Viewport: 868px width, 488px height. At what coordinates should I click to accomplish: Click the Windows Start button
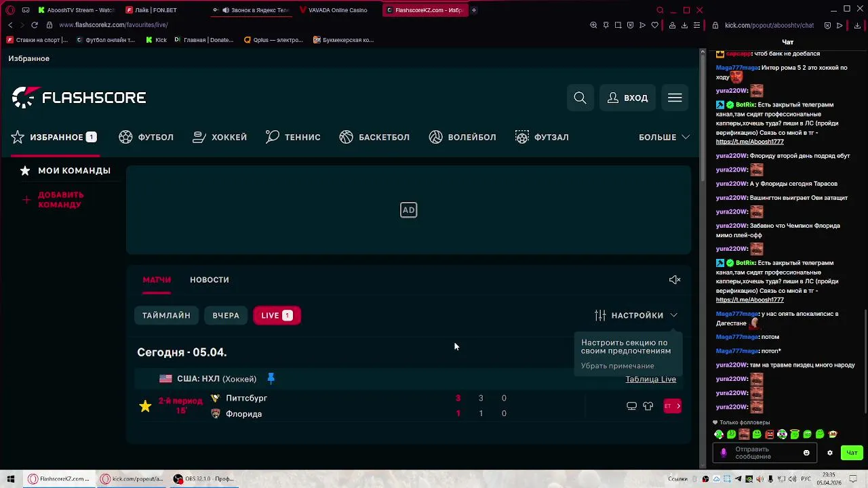(x=11, y=479)
